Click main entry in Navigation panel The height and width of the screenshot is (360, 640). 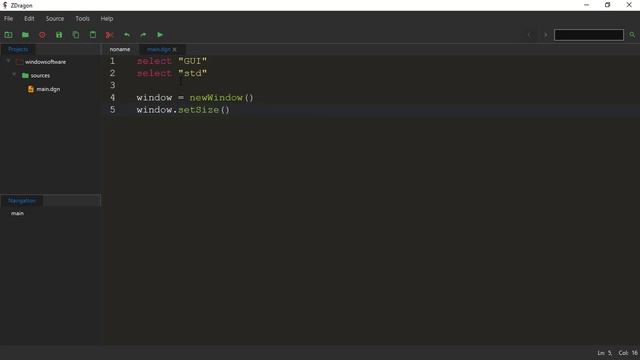pos(17,213)
